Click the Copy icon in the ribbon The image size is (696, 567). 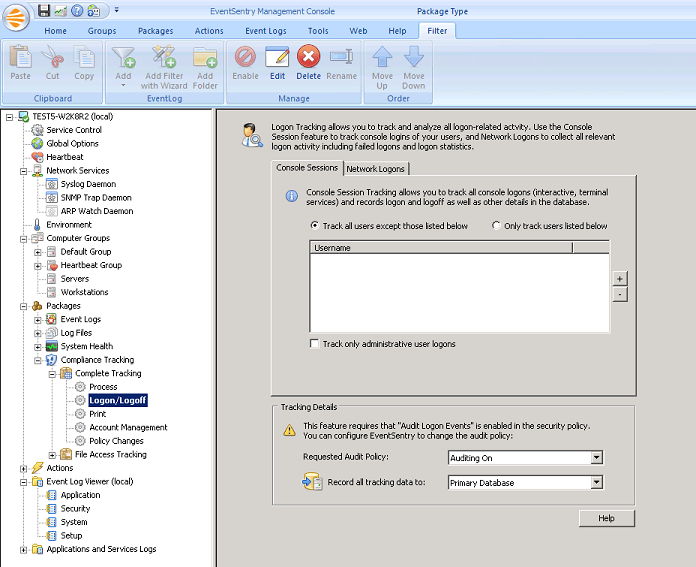[x=84, y=57]
